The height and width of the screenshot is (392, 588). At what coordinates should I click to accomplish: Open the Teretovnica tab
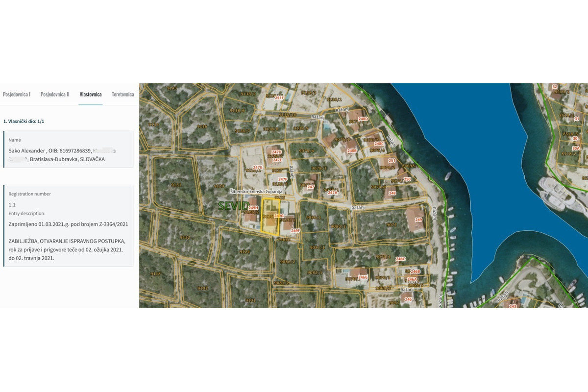(x=122, y=94)
